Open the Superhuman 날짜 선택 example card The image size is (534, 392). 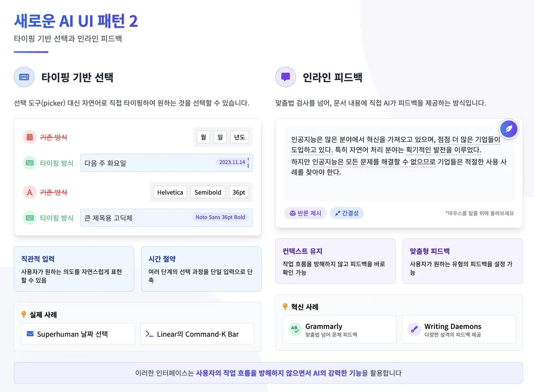pyautogui.click(x=78, y=334)
